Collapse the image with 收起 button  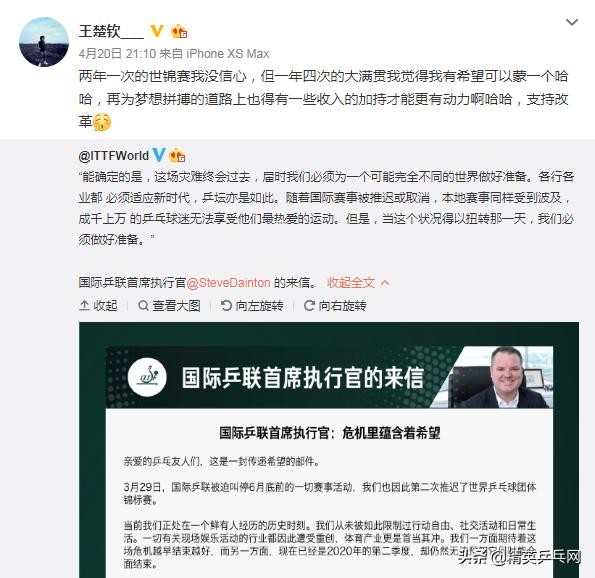98,306
